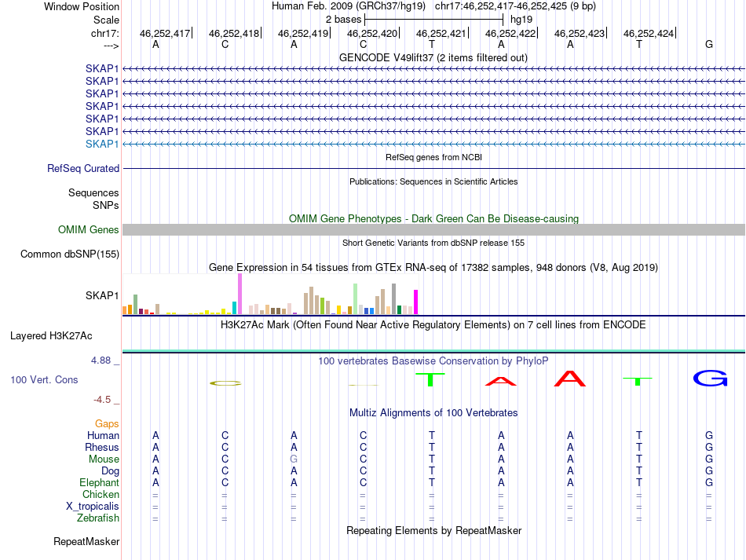This screenshot has height=560, width=746.
Task: Open the RefSeq Curated track label
Action: 83,168
